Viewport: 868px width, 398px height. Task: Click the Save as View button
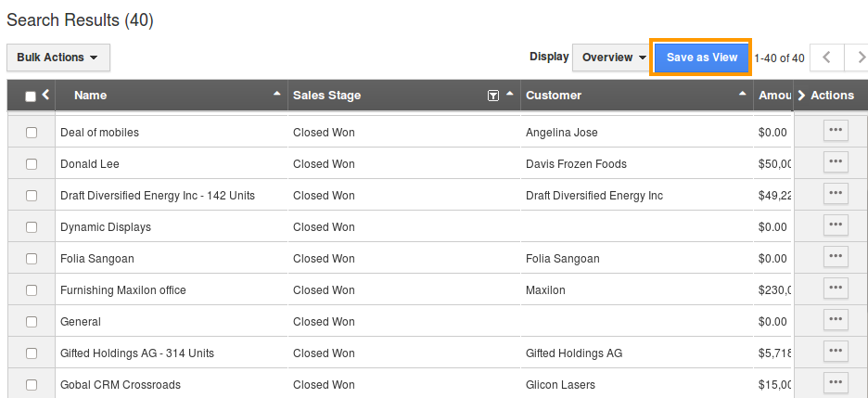click(x=702, y=58)
